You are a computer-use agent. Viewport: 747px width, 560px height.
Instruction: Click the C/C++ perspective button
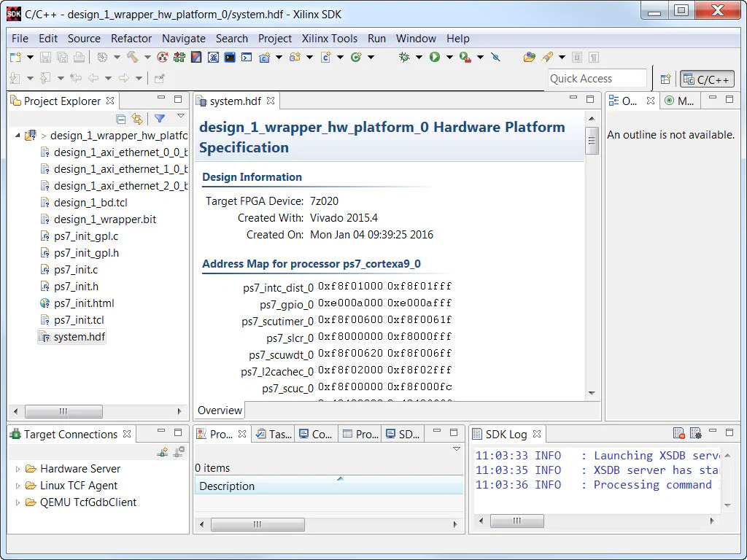[x=706, y=79]
